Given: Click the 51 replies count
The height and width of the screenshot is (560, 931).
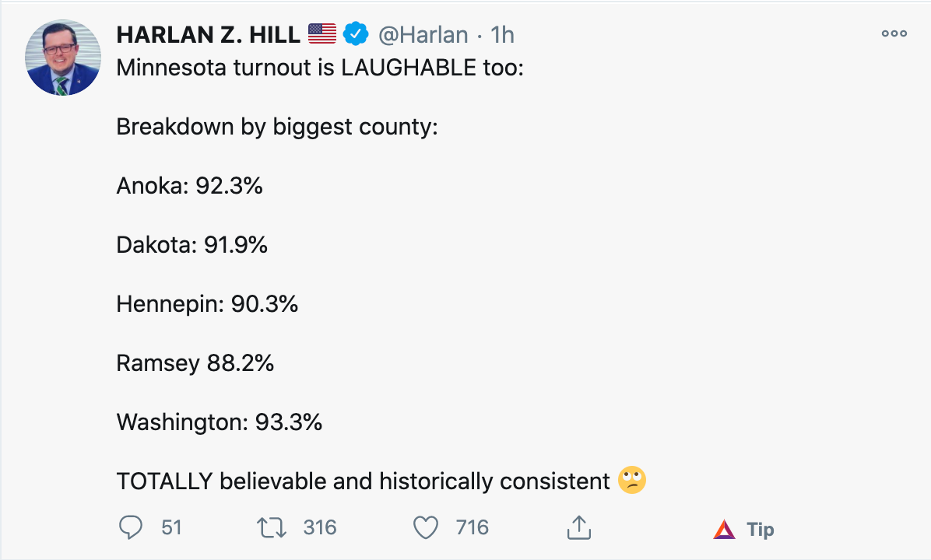Looking at the screenshot, I should [x=171, y=528].
